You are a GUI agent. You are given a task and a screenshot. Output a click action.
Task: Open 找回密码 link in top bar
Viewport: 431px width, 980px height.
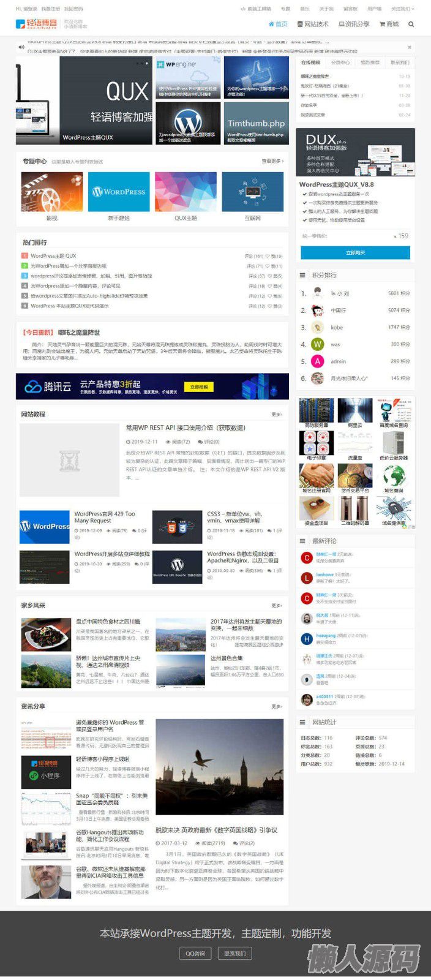(73, 9)
